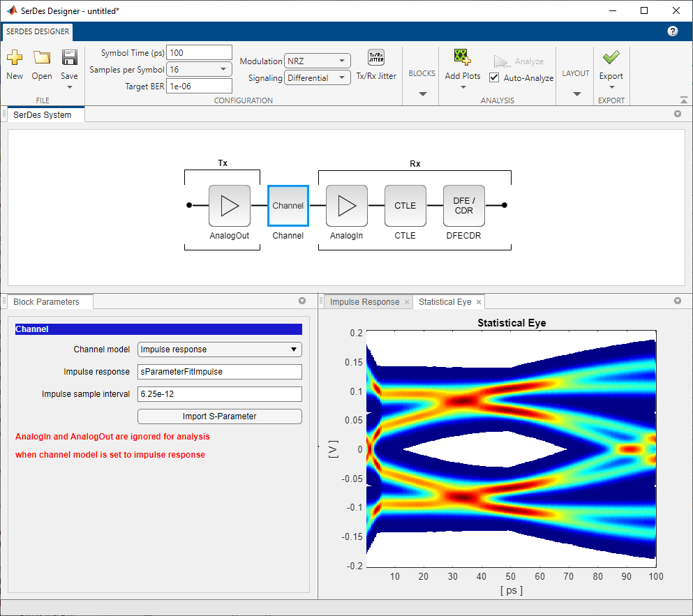Click the Rx label above receiver
This screenshot has width=693, height=616.
tap(415, 163)
